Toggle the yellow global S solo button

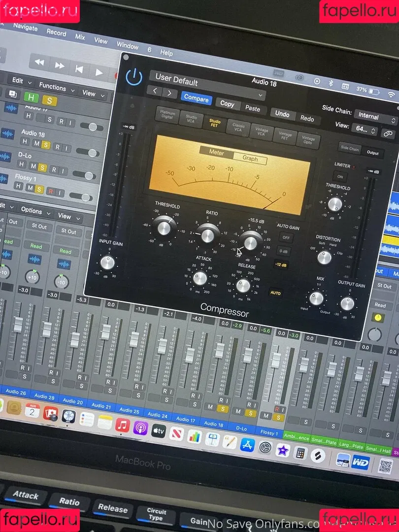point(50,101)
